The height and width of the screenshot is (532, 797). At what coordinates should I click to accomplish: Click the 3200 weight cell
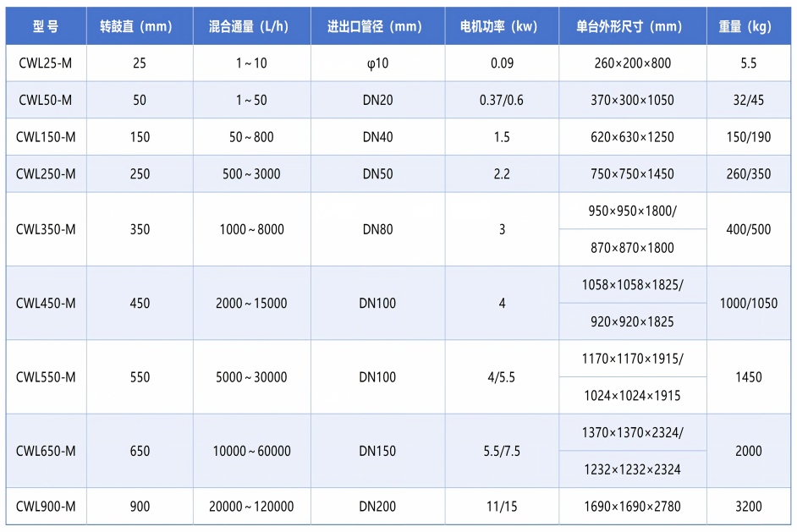[749, 507]
